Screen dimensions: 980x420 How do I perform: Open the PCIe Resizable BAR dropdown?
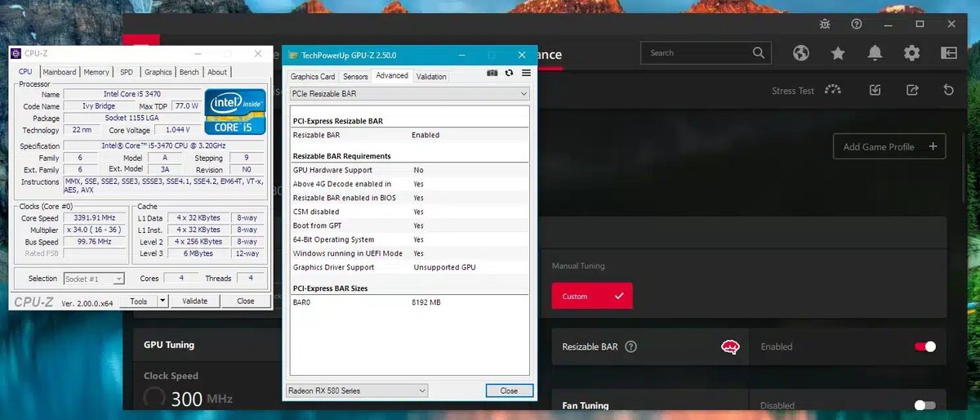click(410, 94)
